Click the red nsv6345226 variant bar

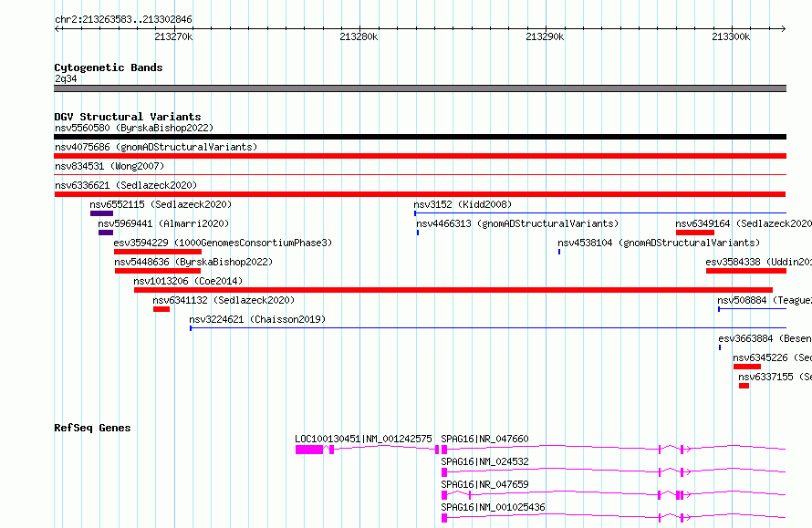click(747, 367)
